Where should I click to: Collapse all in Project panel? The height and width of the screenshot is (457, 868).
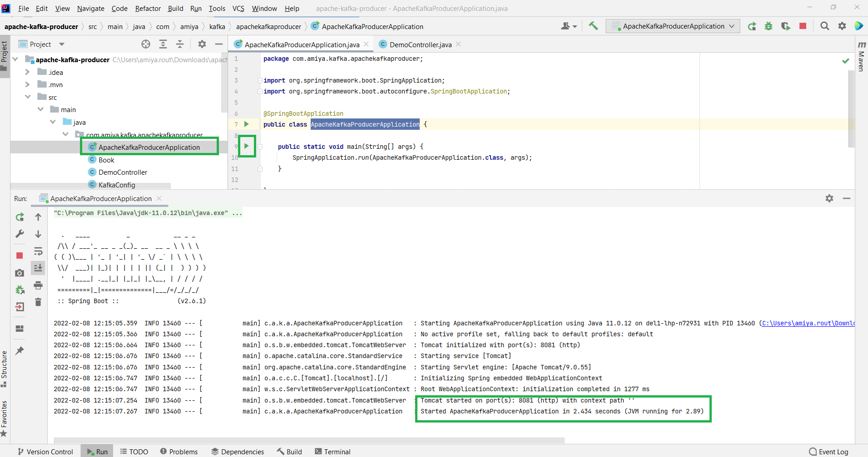click(x=180, y=44)
